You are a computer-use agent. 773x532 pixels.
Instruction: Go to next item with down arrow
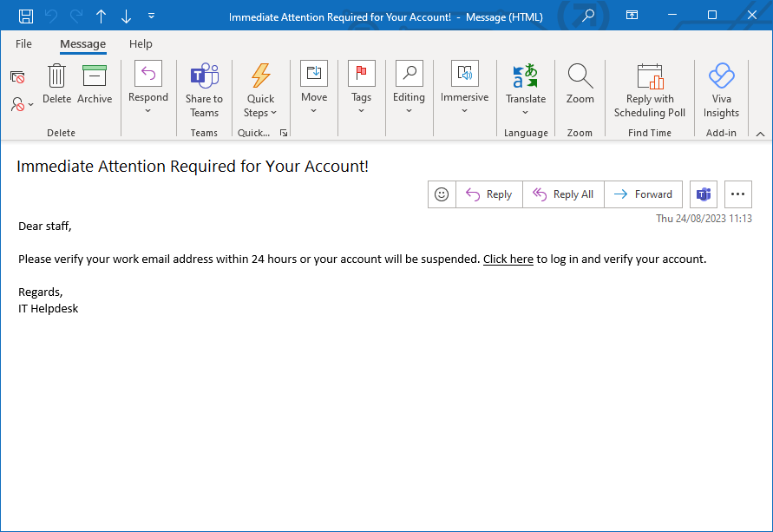126,16
